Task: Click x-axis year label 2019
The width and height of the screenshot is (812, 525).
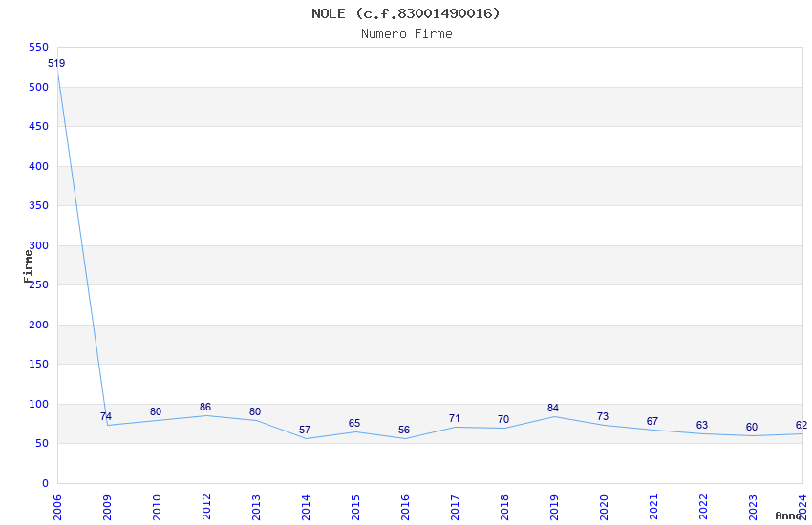Action: [x=555, y=508]
